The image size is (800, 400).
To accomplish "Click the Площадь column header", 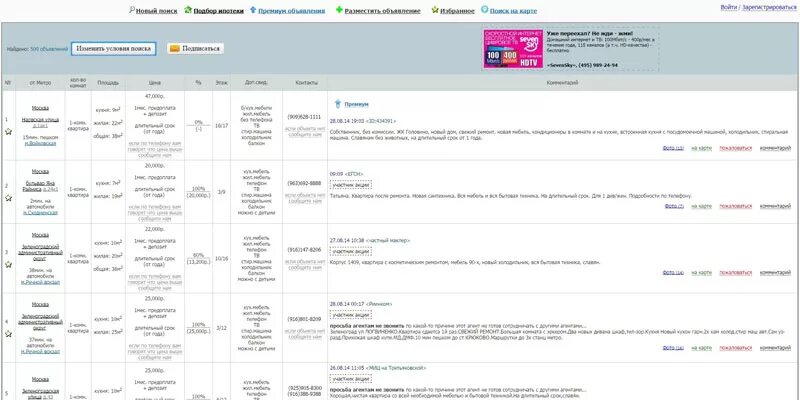I will (x=108, y=83).
